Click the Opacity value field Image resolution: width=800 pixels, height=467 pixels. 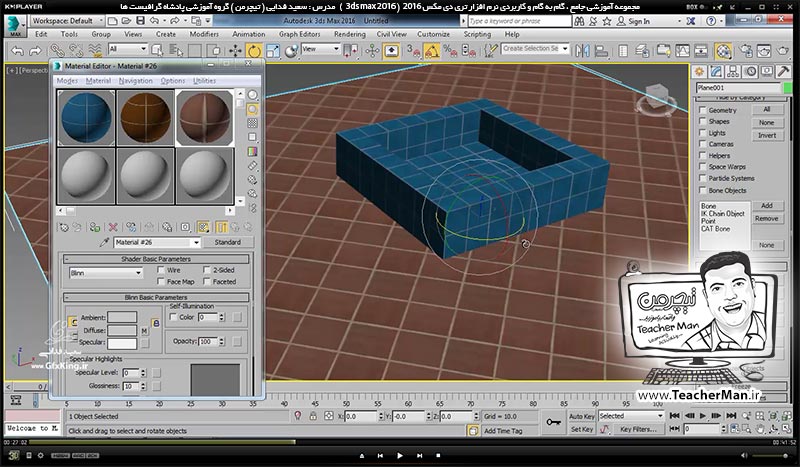[x=208, y=341]
